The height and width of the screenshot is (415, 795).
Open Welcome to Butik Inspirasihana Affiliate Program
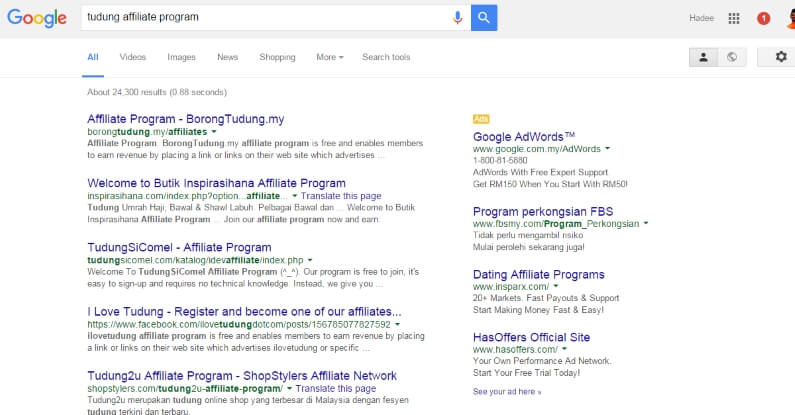click(x=216, y=183)
